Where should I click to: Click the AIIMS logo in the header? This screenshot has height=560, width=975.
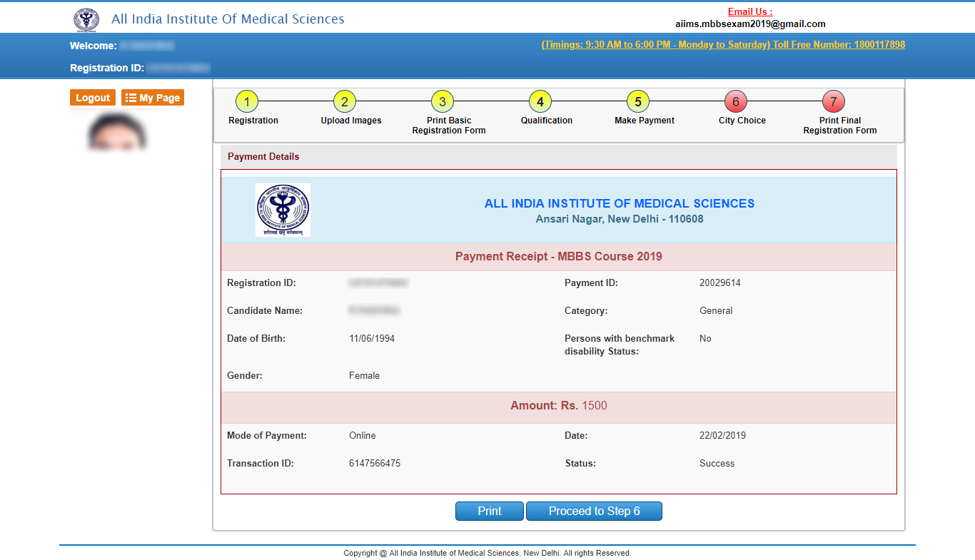[x=87, y=19]
